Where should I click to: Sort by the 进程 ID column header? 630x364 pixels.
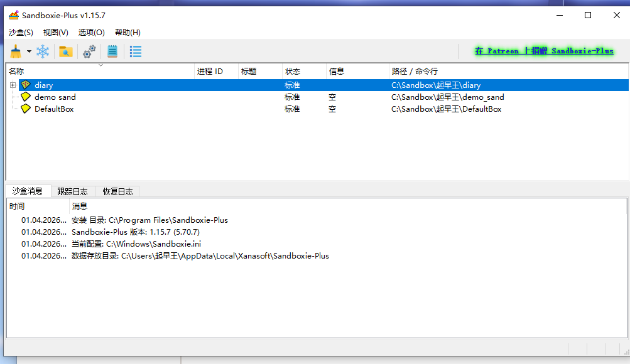click(216, 71)
